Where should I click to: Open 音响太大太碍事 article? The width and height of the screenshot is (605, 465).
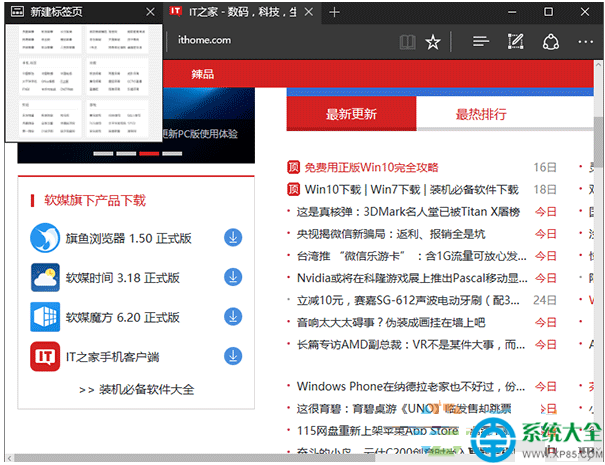391,322
